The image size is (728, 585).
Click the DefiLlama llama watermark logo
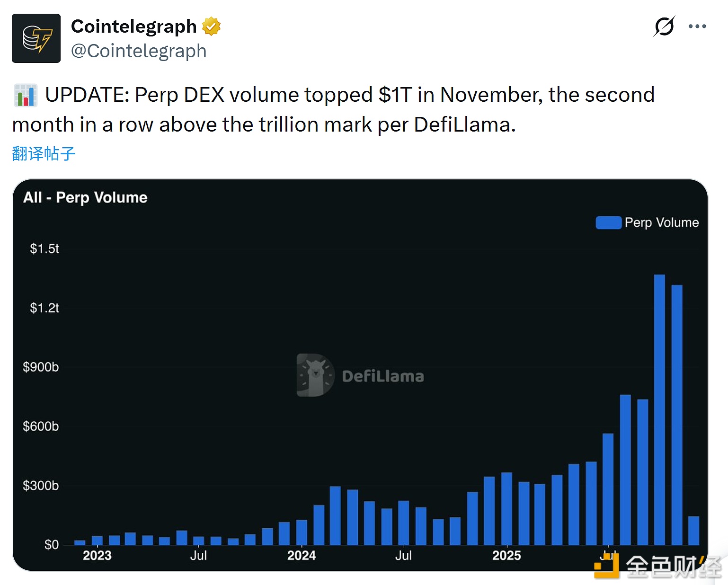(315, 375)
